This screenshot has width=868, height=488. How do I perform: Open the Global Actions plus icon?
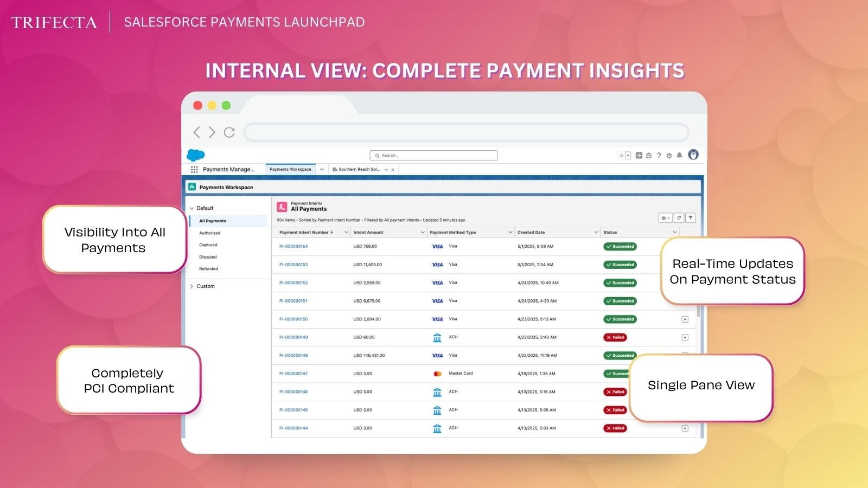(639, 156)
